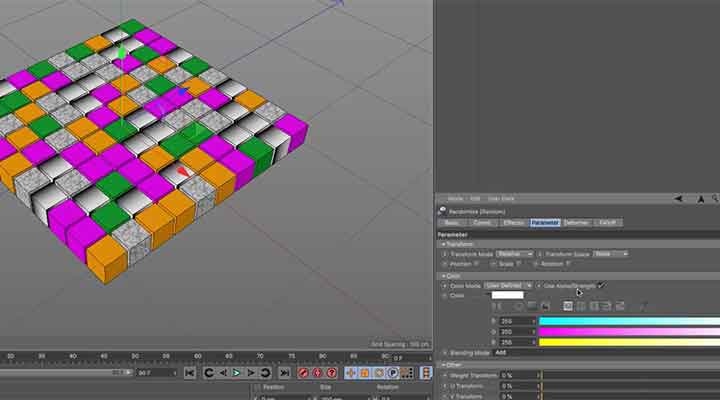
Task: Click the green play forward button
Action: point(237,373)
